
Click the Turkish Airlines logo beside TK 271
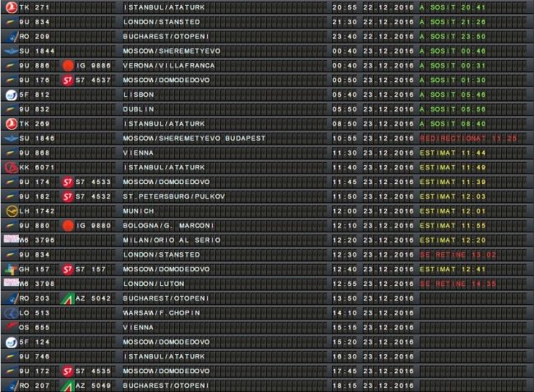coord(12,7)
